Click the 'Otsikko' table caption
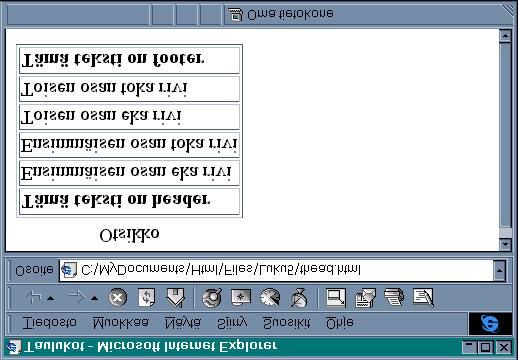 (x=129, y=235)
